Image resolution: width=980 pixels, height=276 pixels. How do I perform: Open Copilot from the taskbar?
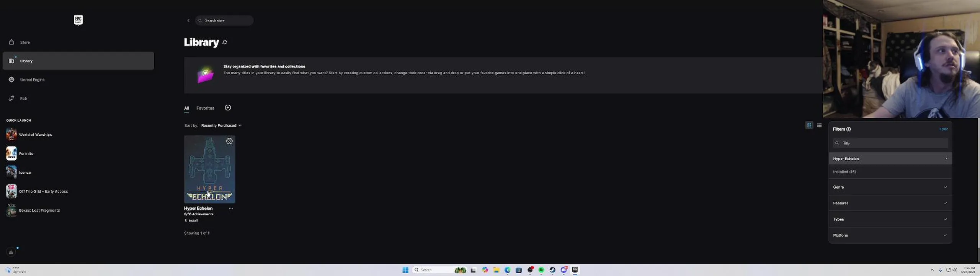485,270
